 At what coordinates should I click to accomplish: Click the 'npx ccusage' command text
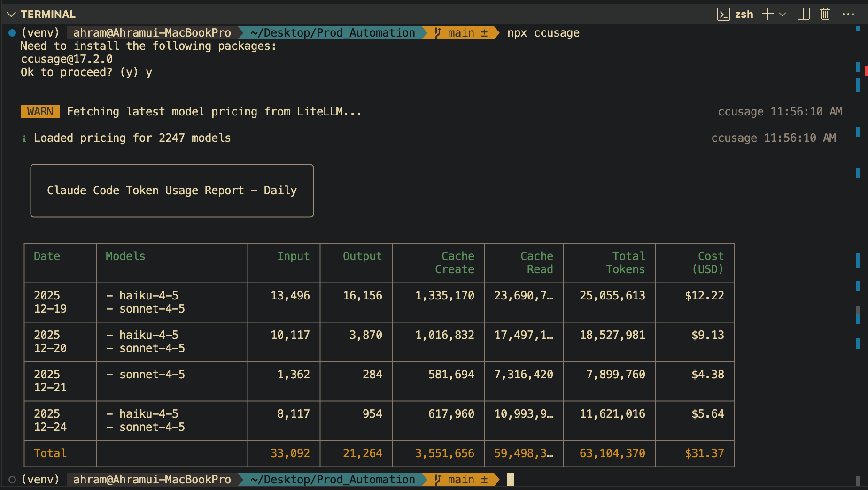click(543, 33)
